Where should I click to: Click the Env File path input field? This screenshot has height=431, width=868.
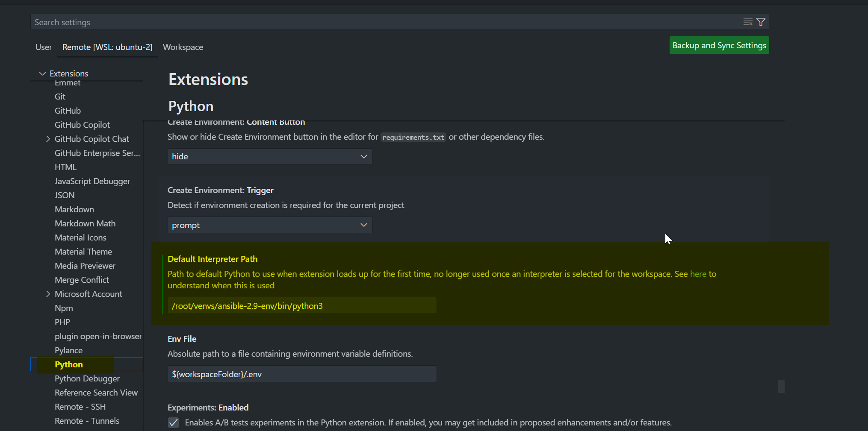pos(302,374)
